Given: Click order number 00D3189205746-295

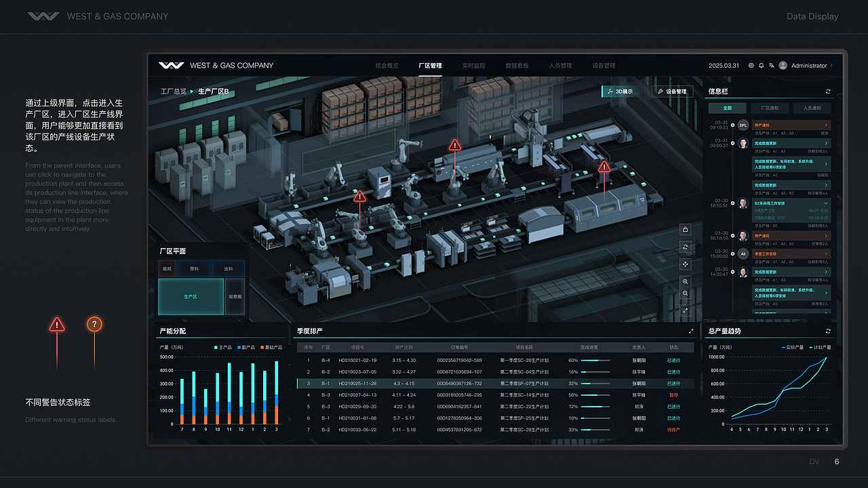Looking at the screenshot, I should coord(459,395).
